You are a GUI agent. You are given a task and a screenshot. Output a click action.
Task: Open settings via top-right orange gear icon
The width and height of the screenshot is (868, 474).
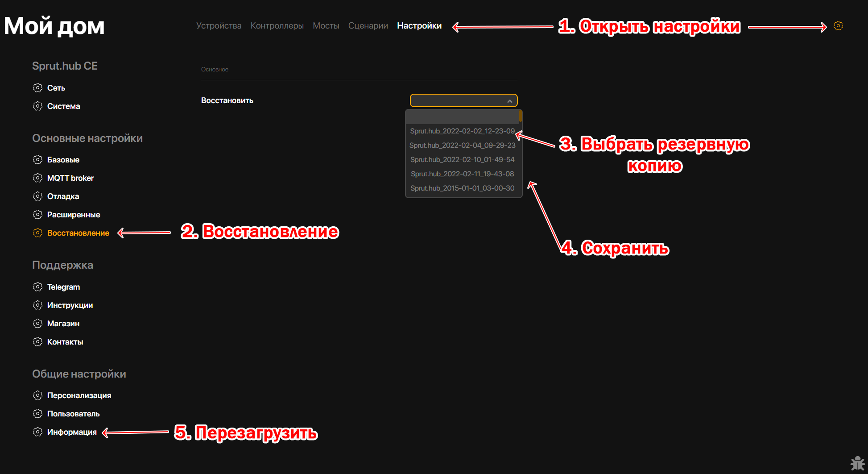[838, 26]
